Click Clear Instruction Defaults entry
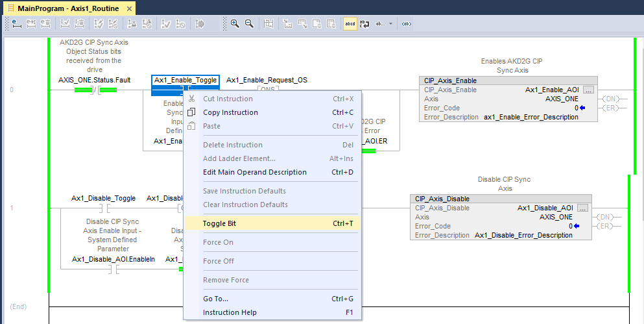644x324 pixels. [272, 205]
